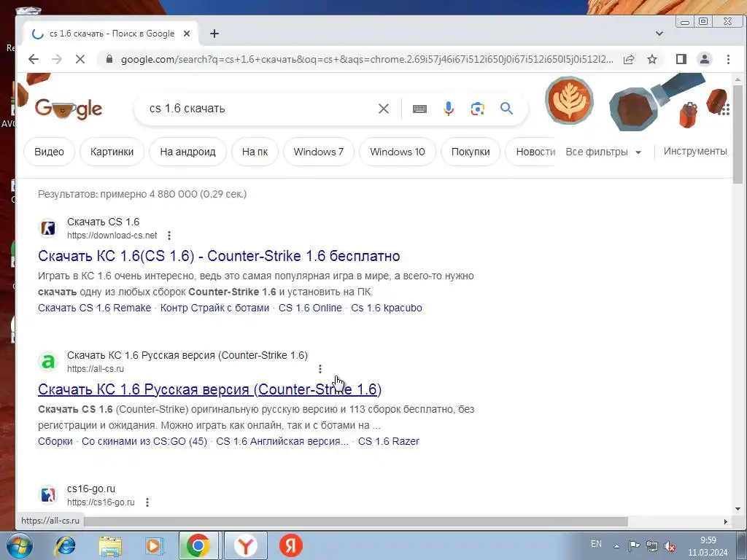Follow the Сборки sitelink
This screenshot has width=747, height=560.
click(x=55, y=441)
